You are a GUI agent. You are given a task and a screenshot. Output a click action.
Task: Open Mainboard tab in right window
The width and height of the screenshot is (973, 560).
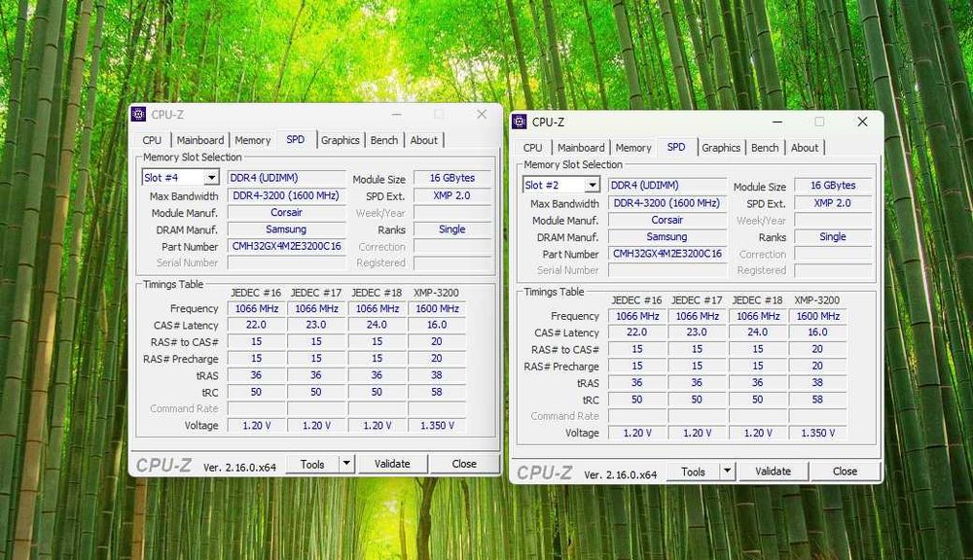point(581,148)
